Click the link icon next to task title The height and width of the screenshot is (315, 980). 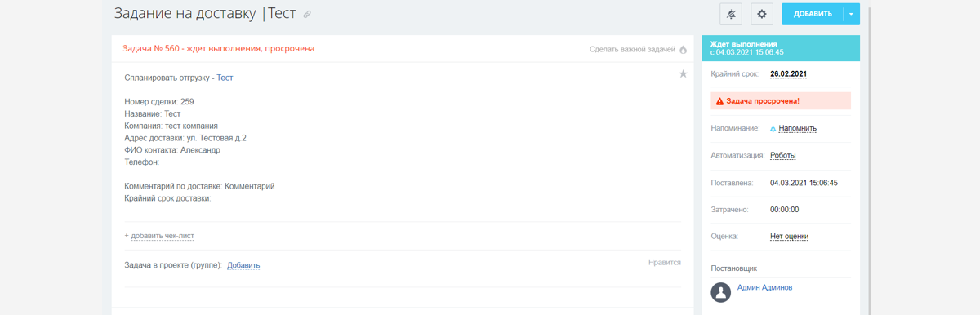[307, 15]
